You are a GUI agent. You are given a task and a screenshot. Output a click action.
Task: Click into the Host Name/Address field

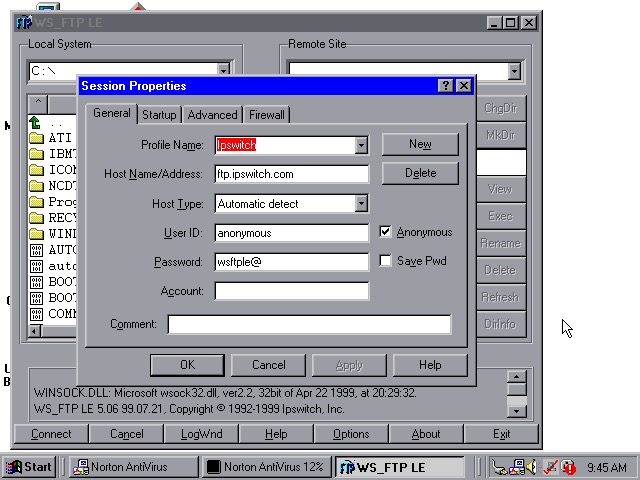click(291, 174)
